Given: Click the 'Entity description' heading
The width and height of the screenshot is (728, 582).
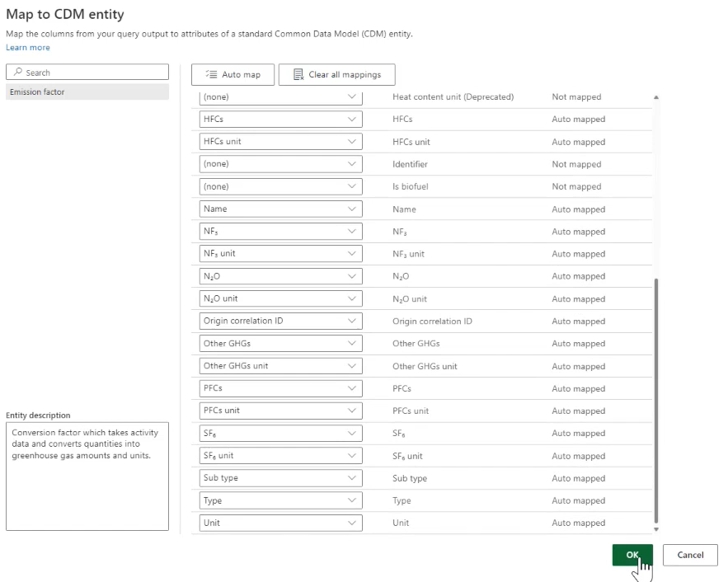Looking at the screenshot, I should pyautogui.click(x=38, y=415).
